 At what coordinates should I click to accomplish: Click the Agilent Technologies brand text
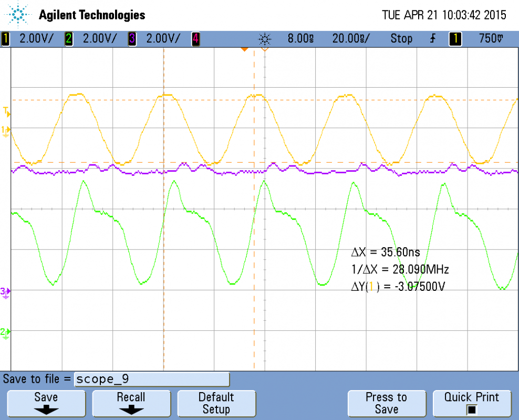92,15
